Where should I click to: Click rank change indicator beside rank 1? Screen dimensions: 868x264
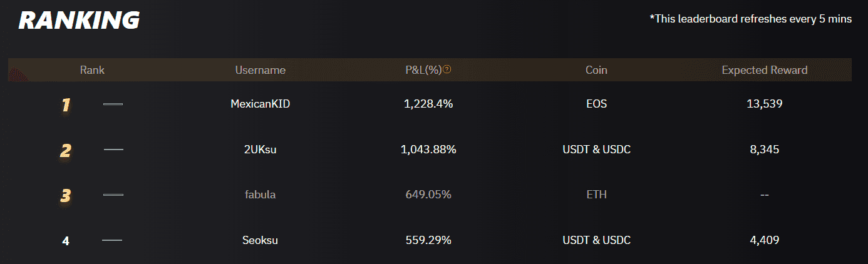[x=113, y=104]
